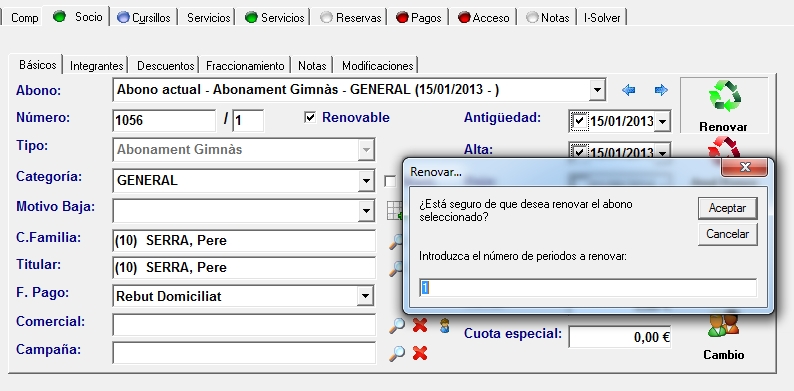
Task: Click the C.Familia field SERRA, Pere
Action: pos(244,241)
